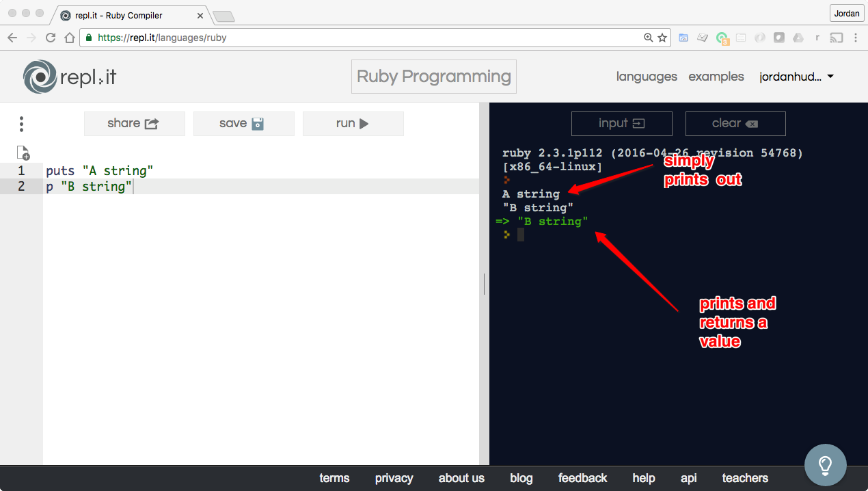The width and height of the screenshot is (868, 491).
Task: Bookmark page with the star icon
Action: [x=662, y=38]
